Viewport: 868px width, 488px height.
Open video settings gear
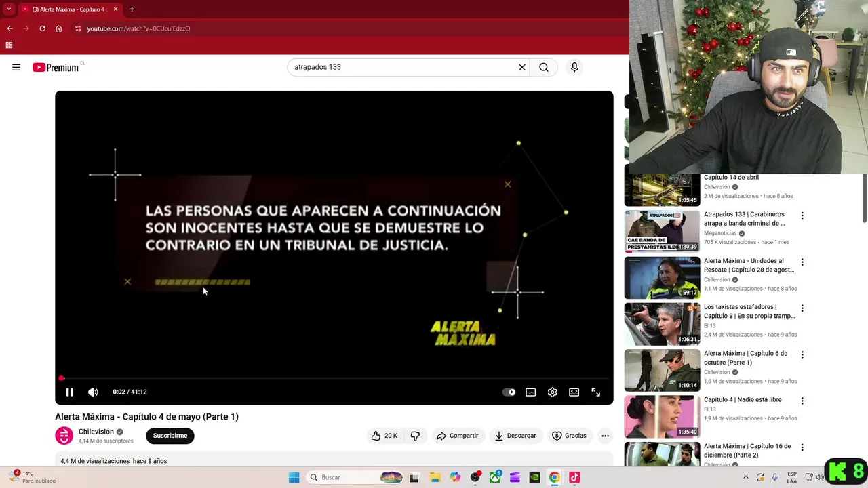[553, 392]
